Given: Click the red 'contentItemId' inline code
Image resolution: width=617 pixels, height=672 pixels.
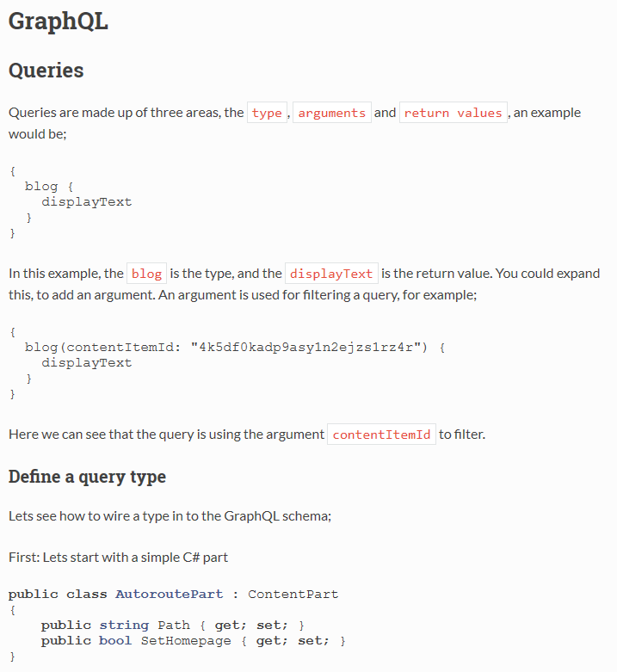Looking at the screenshot, I should pyautogui.click(x=381, y=435).
